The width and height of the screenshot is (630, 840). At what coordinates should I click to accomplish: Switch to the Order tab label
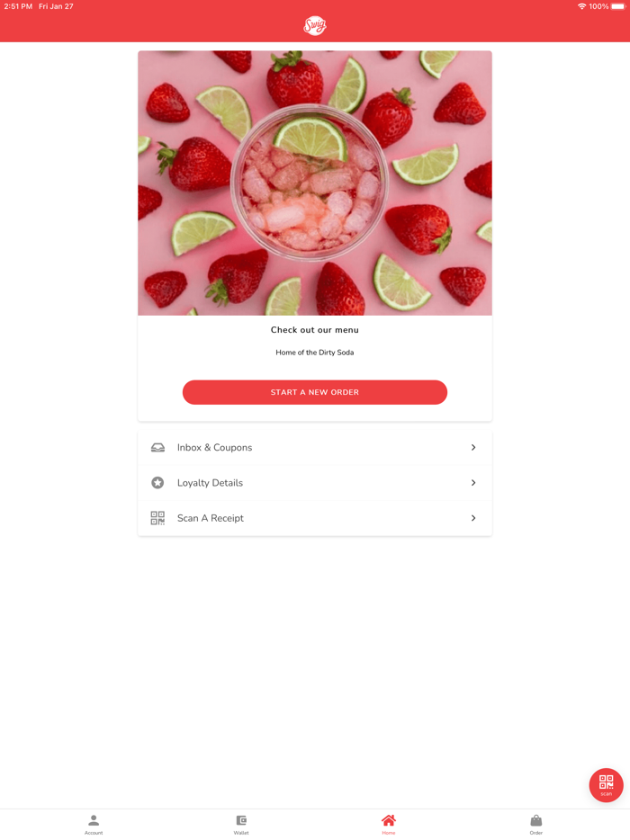[x=536, y=833]
